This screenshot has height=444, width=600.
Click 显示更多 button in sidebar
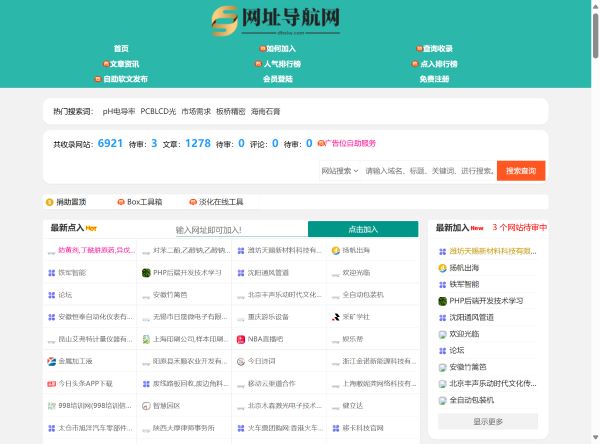(488, 421)
